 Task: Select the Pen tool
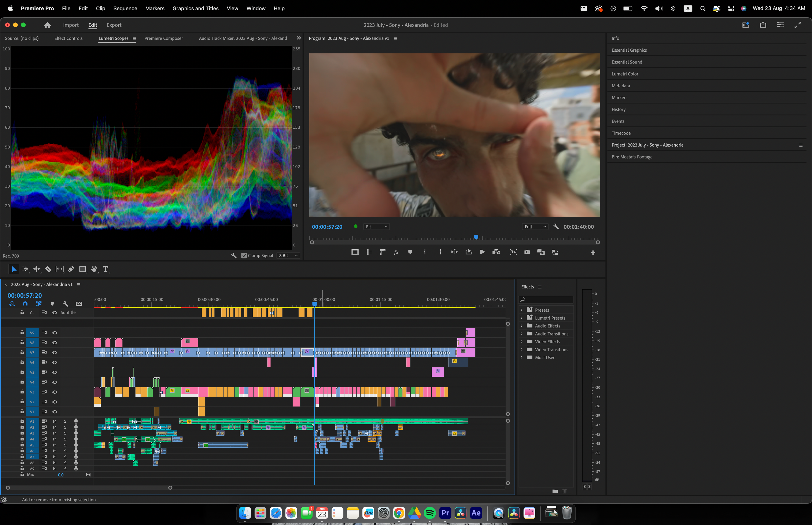pos(71,269)
